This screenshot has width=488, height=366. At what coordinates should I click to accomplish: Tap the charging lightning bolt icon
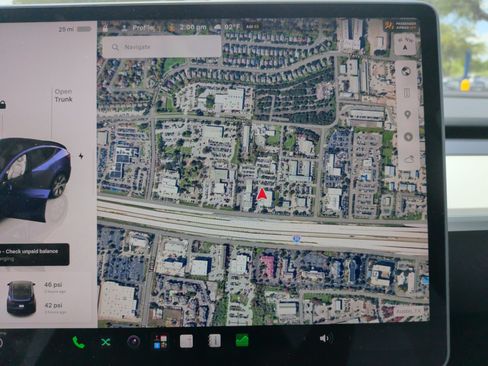pyautogui.click(x=81, y=156)
